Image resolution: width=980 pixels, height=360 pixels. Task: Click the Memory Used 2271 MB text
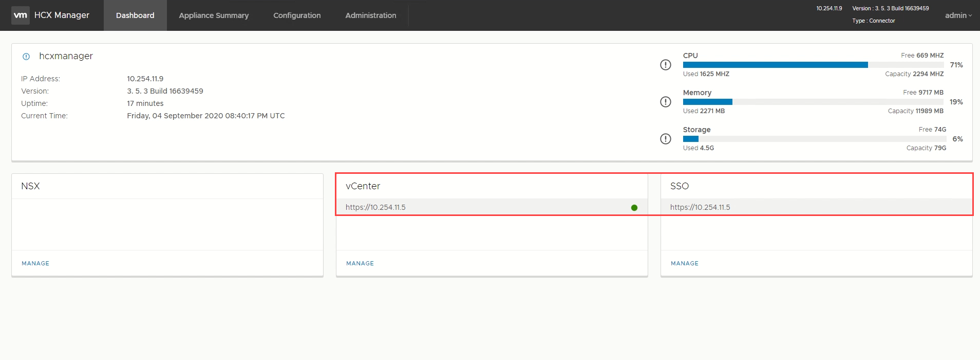(x=704, y=111)
